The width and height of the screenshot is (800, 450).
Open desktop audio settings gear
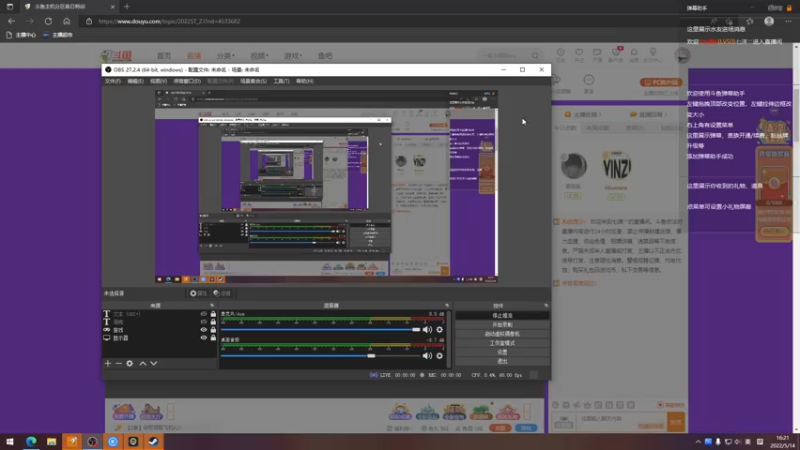[x=439, y=356]
